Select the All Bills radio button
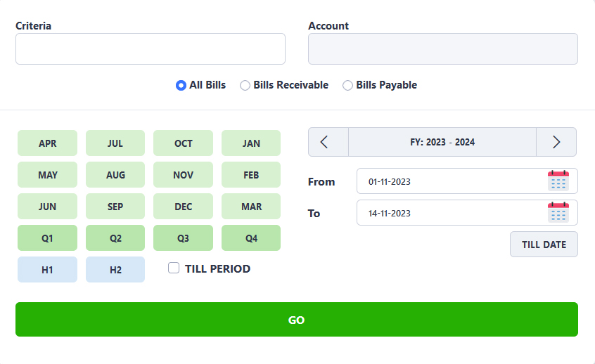Image resolution: width=595 pixels, height=364 pixels. click(181, 85)
